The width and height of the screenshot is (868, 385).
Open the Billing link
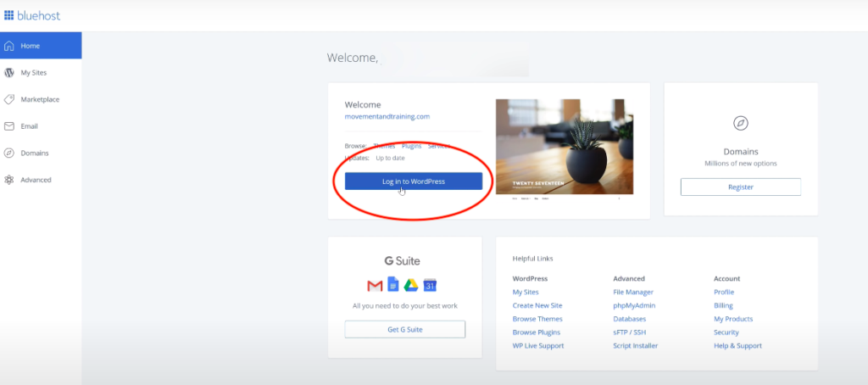(x=723, y=305)
